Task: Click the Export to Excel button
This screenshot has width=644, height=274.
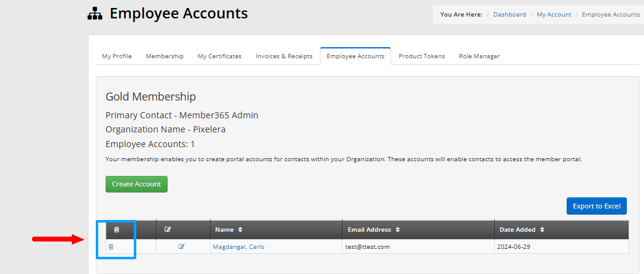Action: pos(597,206)
